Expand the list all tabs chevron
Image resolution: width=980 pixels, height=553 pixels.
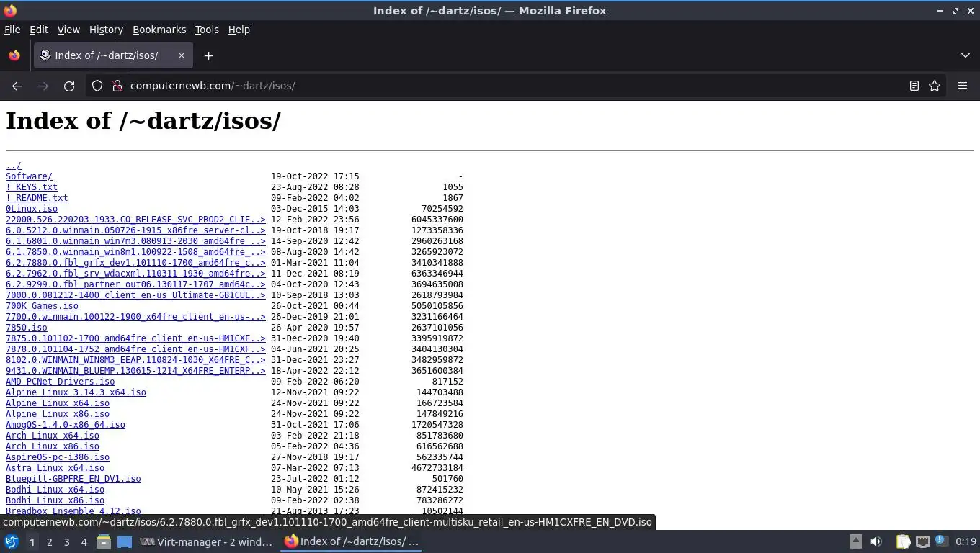pyautogui.click(x=966, y=55)
